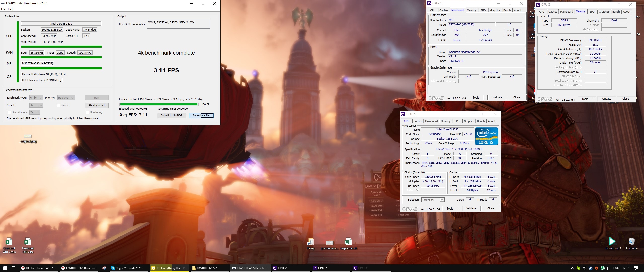Screen dimensions: 644x272
Task: Open the Preset 4k dropdown
Action: [x=36, y=105]
